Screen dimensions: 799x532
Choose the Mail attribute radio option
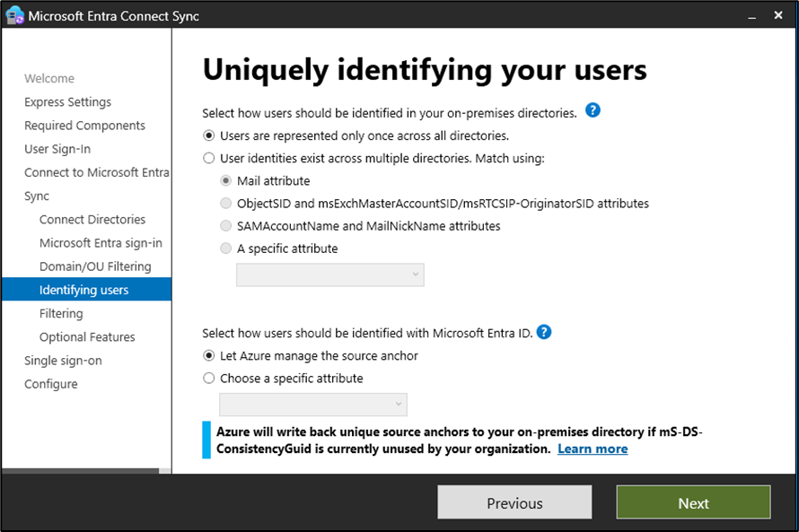(226, 181)
